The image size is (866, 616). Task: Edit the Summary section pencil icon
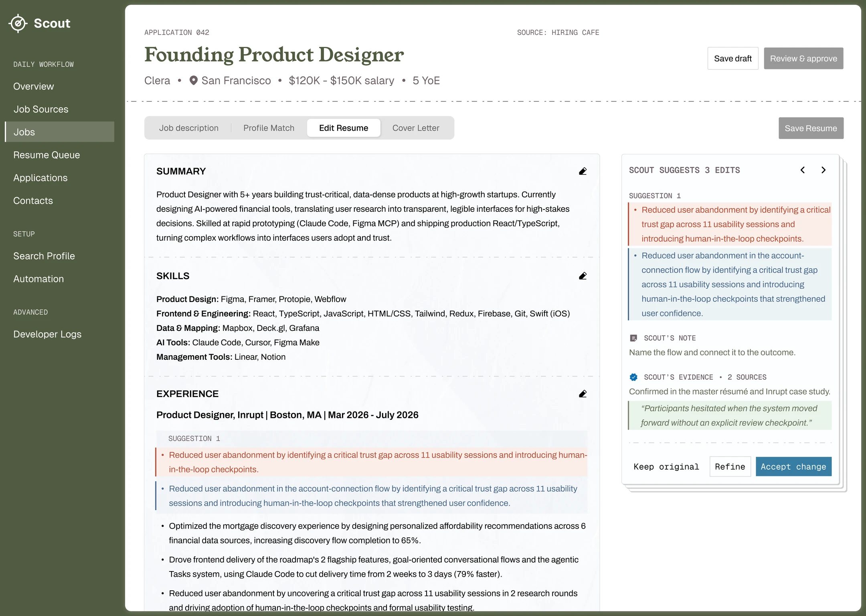[x=583, y=172]
